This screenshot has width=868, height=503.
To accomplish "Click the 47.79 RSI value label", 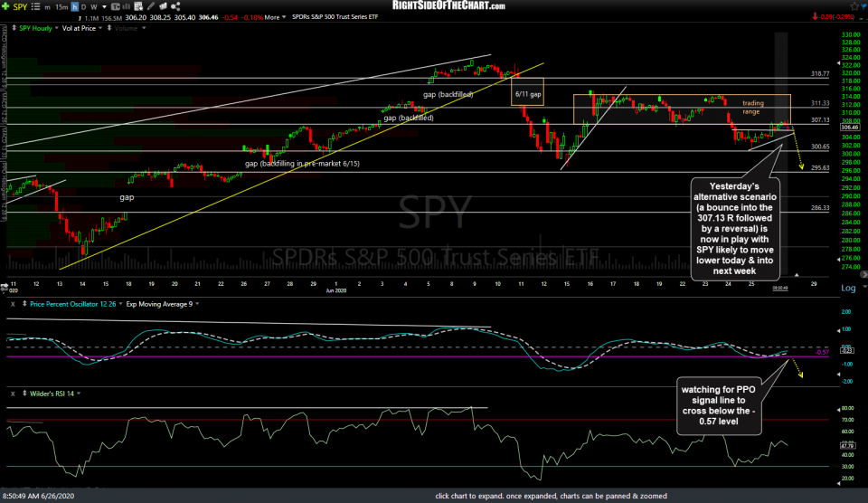I will tap(847, 445).
